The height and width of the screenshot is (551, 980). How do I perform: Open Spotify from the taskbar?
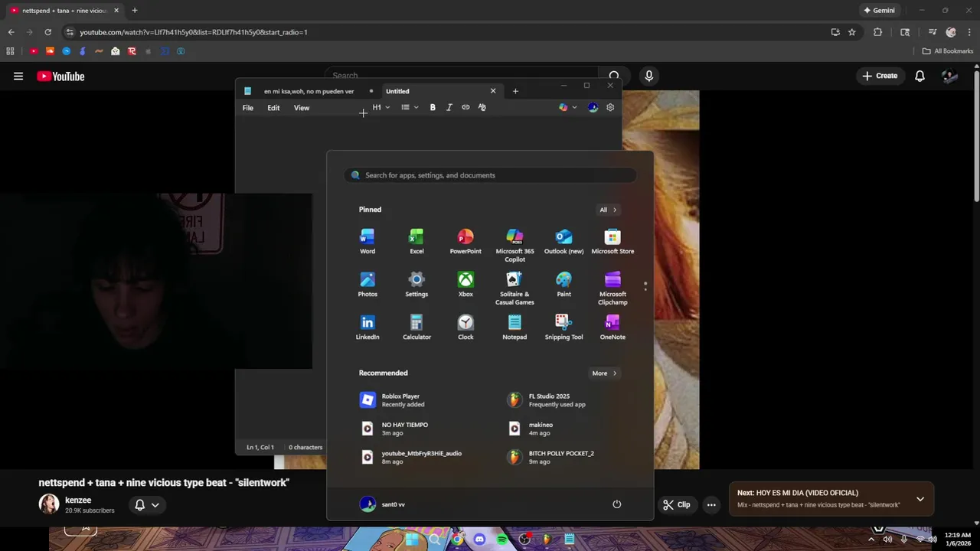(x=501, y=540)
